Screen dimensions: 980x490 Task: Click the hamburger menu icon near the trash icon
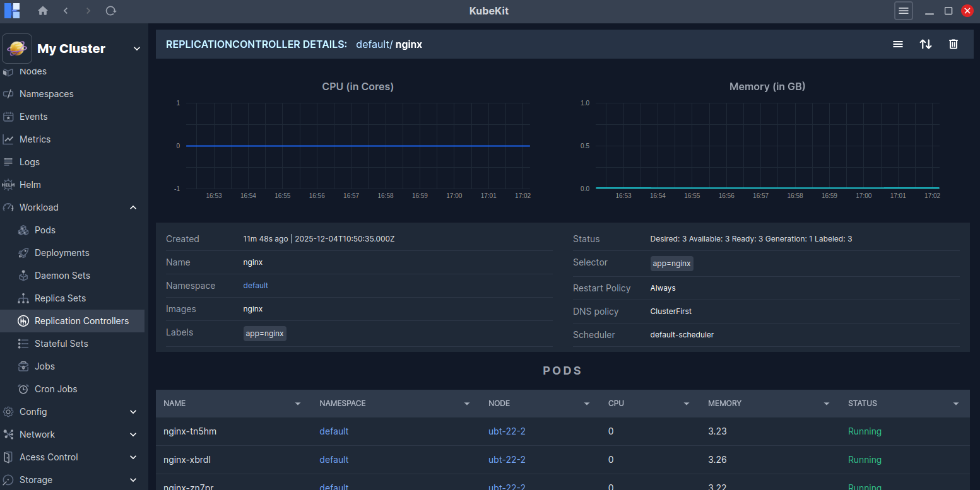[898, 44]
